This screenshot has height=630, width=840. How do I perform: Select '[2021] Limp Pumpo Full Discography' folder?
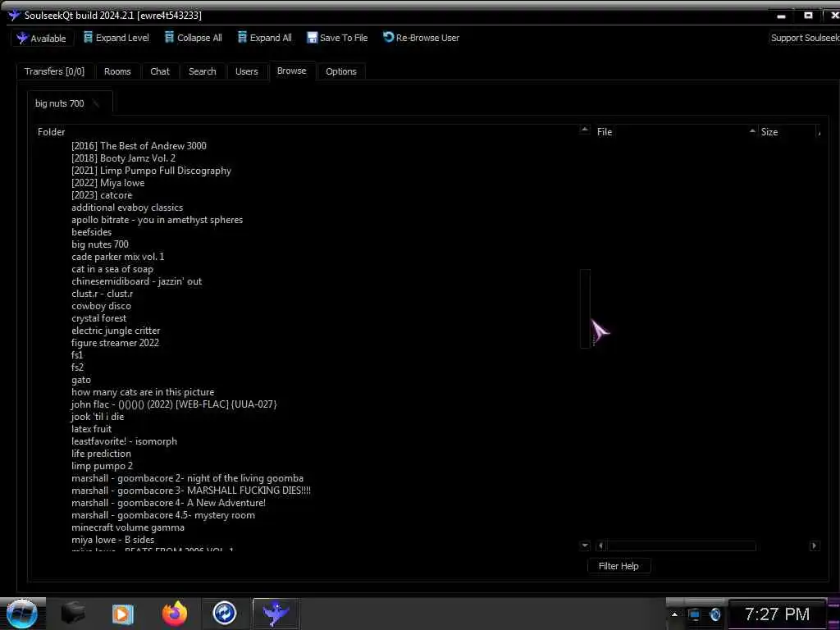coord(151,171)
